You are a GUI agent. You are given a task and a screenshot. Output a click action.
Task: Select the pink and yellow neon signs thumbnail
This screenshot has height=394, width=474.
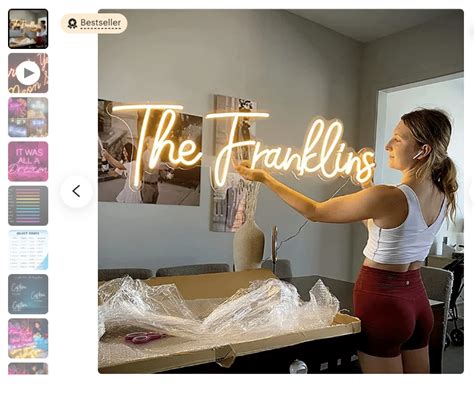28,338
